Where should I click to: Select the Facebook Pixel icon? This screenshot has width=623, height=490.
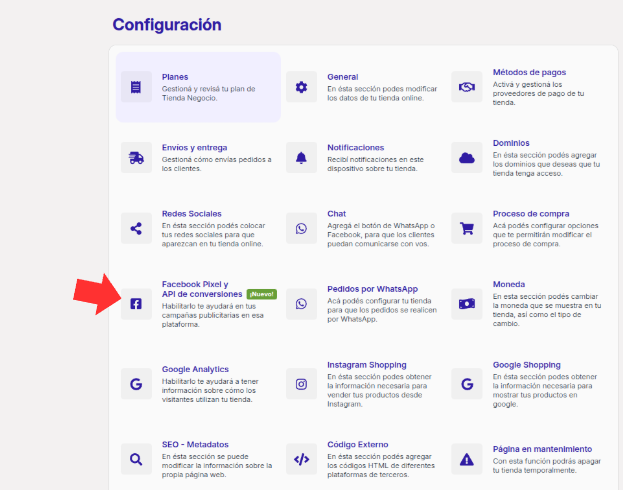136,304
